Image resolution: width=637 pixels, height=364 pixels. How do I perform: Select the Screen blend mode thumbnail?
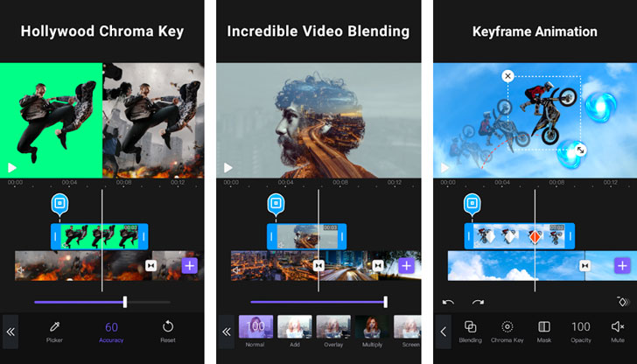pos(408,331)
